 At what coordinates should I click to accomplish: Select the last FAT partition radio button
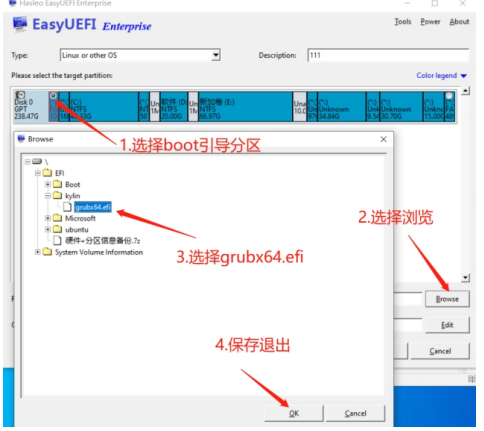point(449,96)
